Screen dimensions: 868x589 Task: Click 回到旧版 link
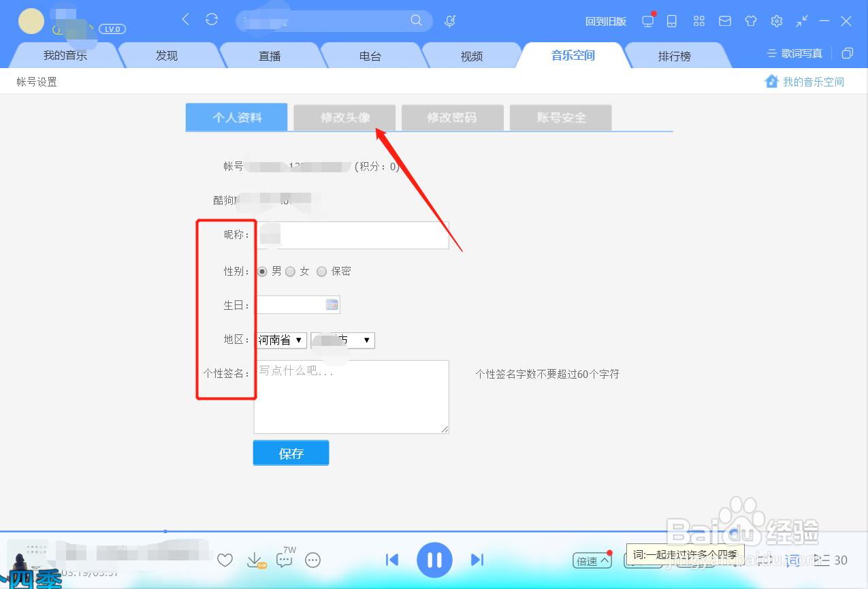(x=606, y=21)
